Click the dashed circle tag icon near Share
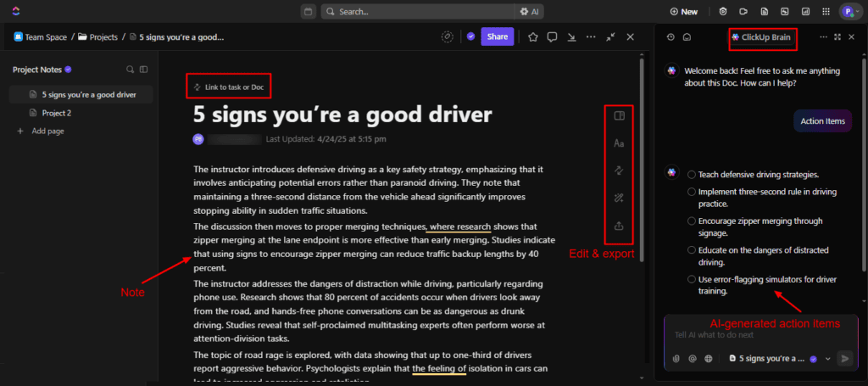 pyautogui.click(x=448, y=36)
